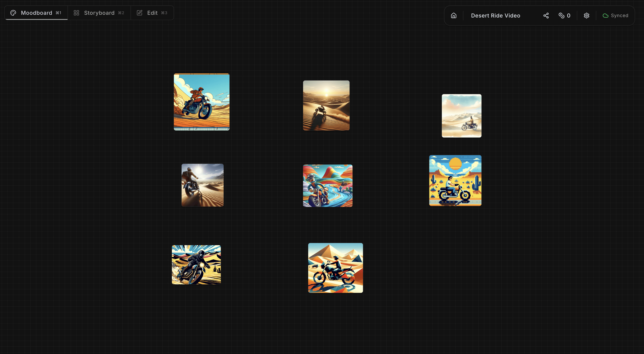
Task: Select the pale watercolor desert rider image
Action: (x=461, y=116)
